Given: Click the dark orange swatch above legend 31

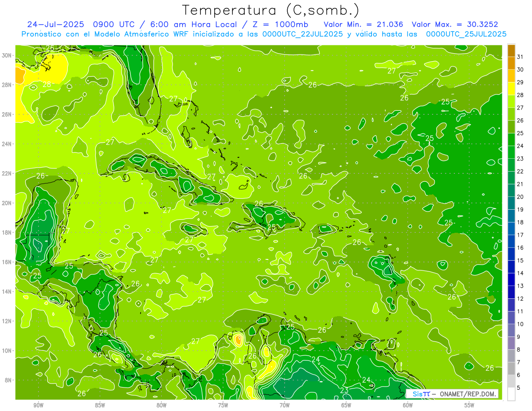Looking at the screenshot, I should [x=512, y=51].
